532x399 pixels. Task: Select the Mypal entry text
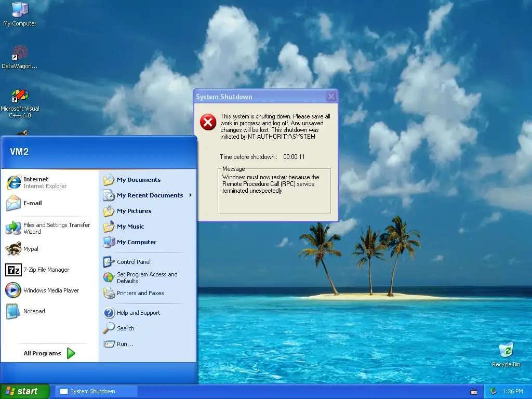[x=31, y=249]
